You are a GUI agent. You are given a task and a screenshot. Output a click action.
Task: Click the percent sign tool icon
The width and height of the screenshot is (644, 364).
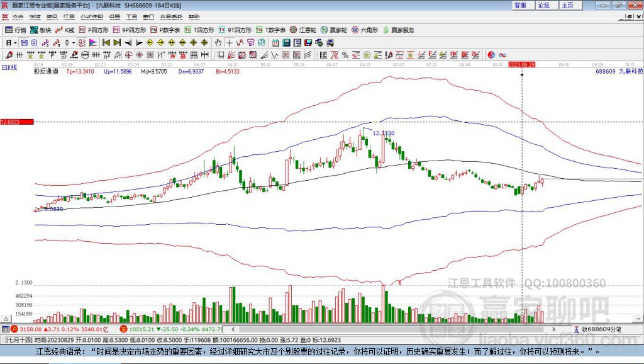[345, 55]
